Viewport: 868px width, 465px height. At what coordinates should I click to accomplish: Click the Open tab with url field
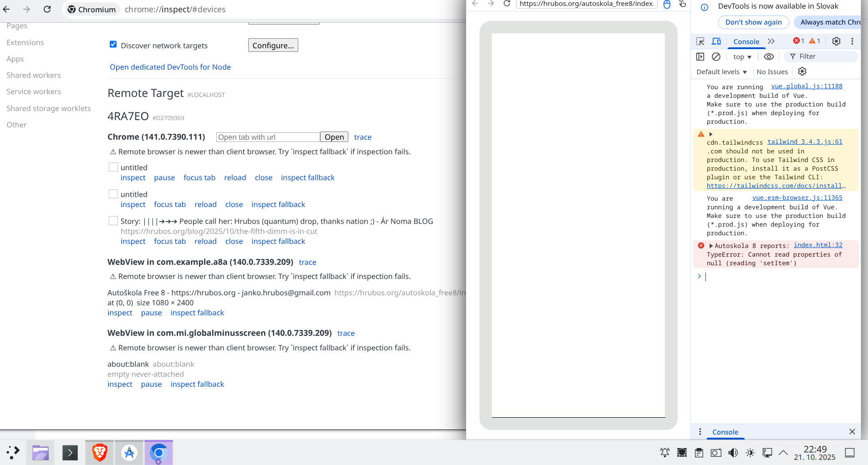point(268,137)
